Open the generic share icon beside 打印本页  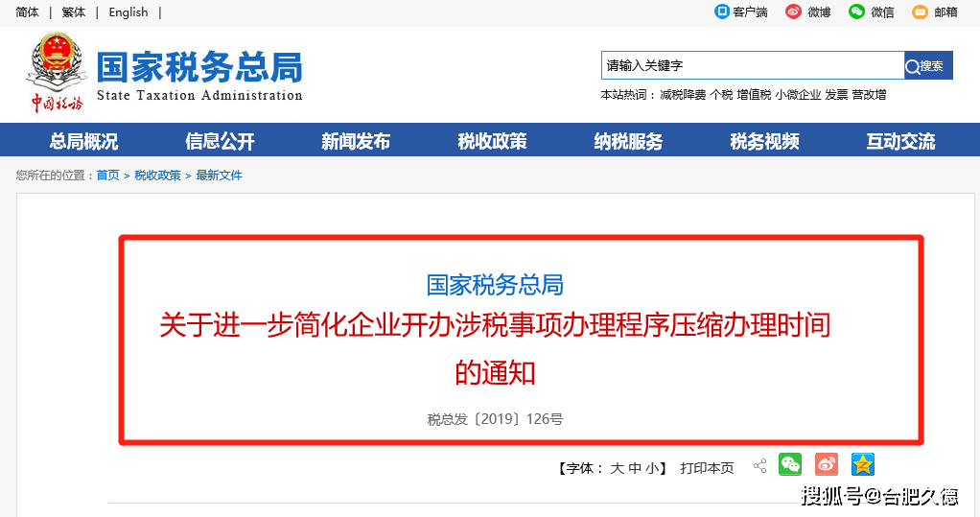[x=760, y=466]
